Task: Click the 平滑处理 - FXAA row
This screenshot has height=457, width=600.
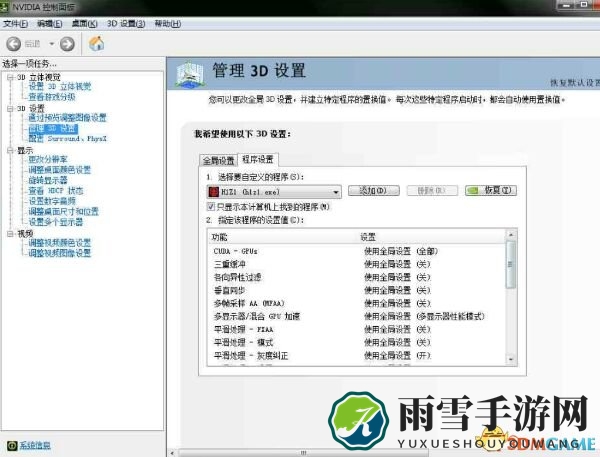Action: coord(357,329)
